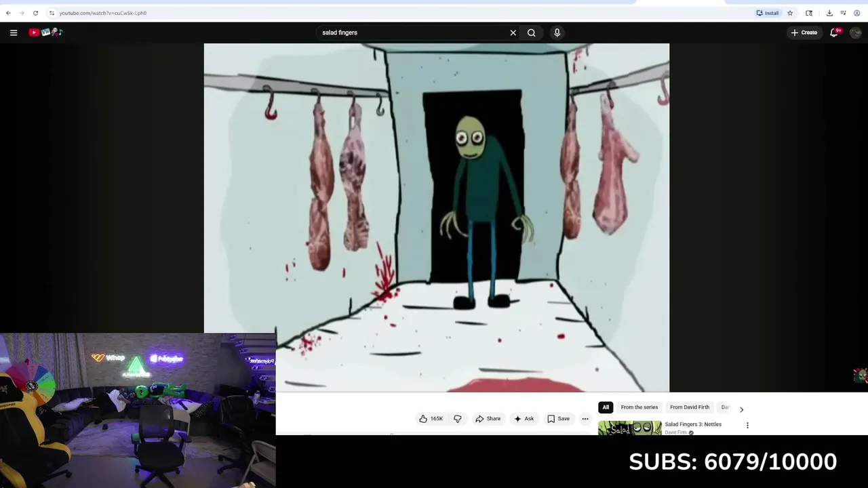Open the browser extensions icon

pyautogui.click(x=809, y=13)
